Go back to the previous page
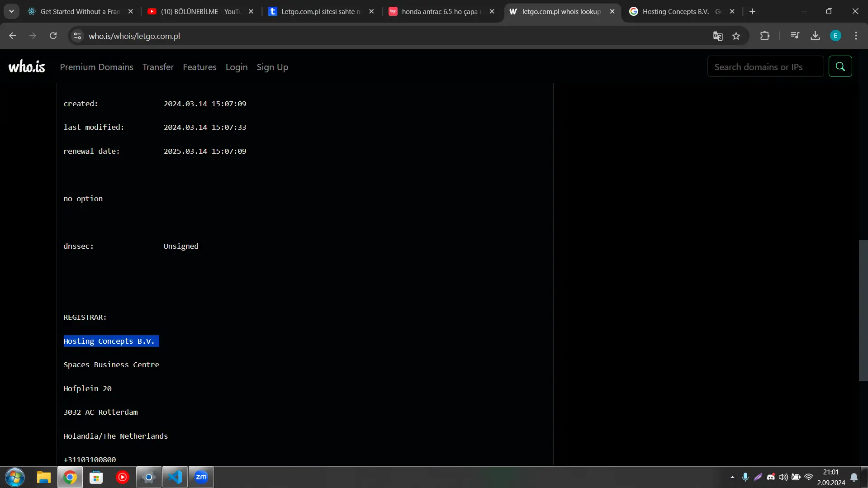868x488 pixels. [x=12, y=36]
